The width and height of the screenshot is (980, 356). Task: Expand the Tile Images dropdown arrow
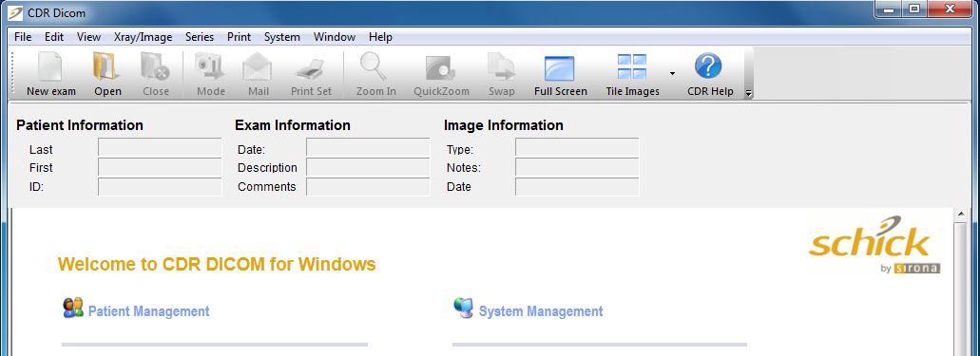672,74
